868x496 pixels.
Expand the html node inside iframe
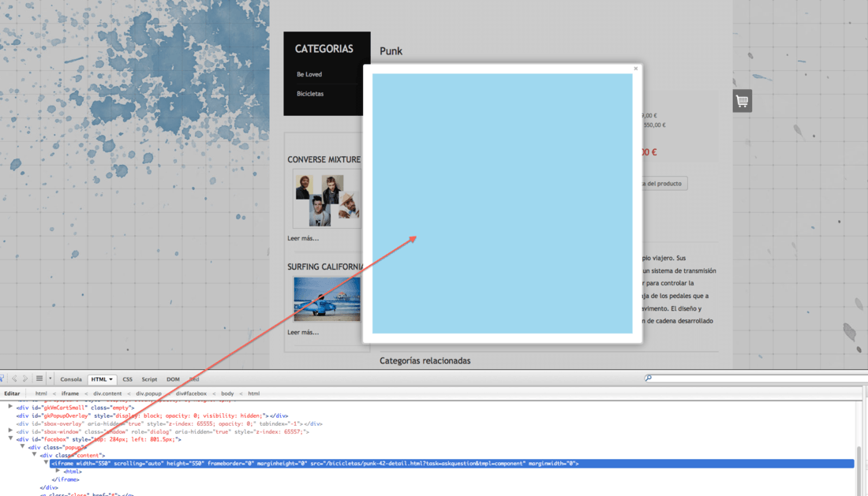(x=58, y=471)
